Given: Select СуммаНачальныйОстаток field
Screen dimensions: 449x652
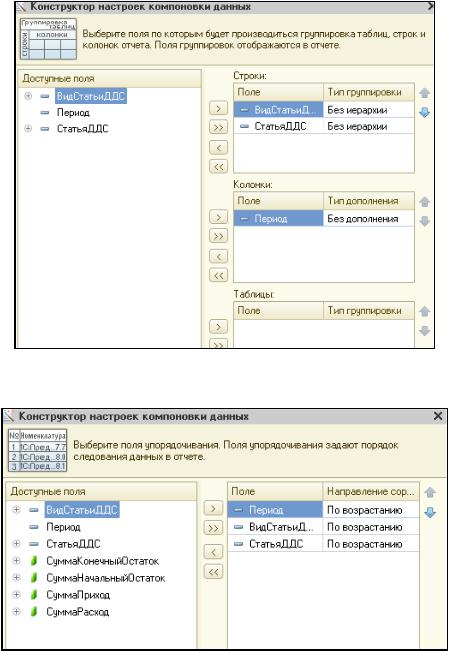Looking at the screenshot, I should pyautogui.click(x=106, y=578).
